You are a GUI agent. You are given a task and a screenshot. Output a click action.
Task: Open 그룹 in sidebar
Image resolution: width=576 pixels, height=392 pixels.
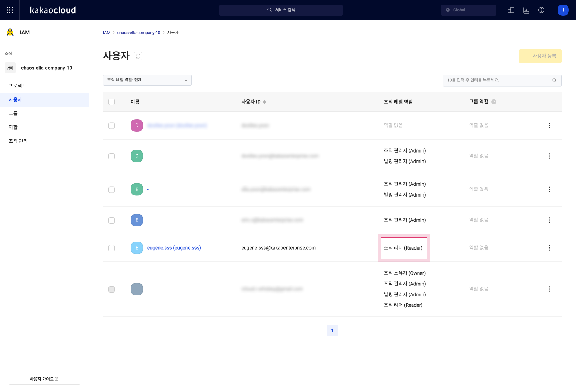point(44,113)
